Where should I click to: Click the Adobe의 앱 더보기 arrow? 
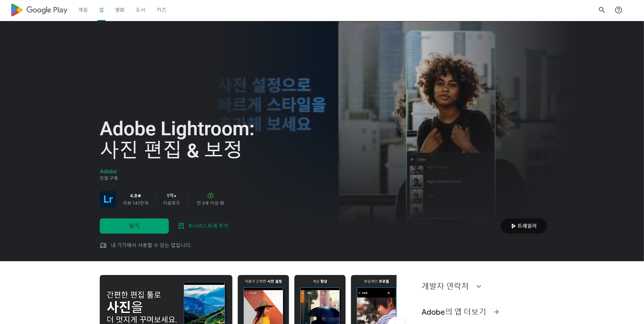click(x=496, y=312)
